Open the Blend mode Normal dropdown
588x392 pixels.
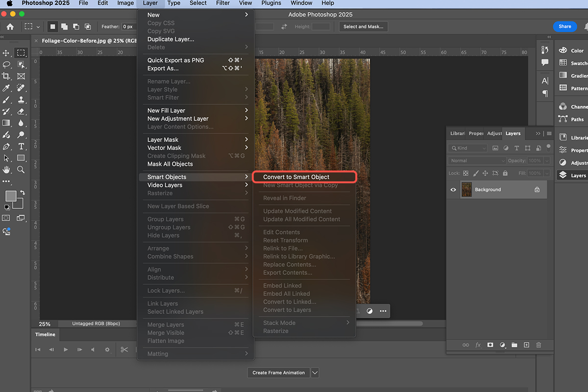(477, 161)
